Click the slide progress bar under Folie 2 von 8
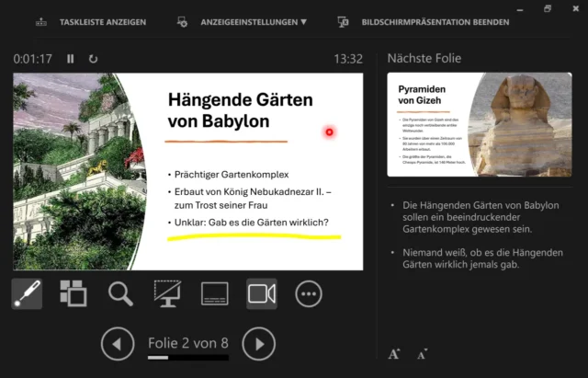This screenshot has height=378, width=588. coord(188,358)
